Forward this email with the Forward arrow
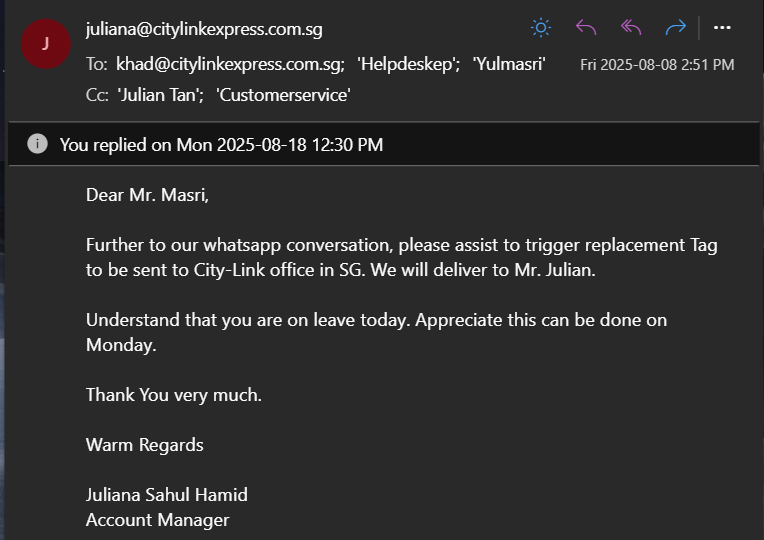The width and height of the screenshot is (764, 540). coord(676,28)
